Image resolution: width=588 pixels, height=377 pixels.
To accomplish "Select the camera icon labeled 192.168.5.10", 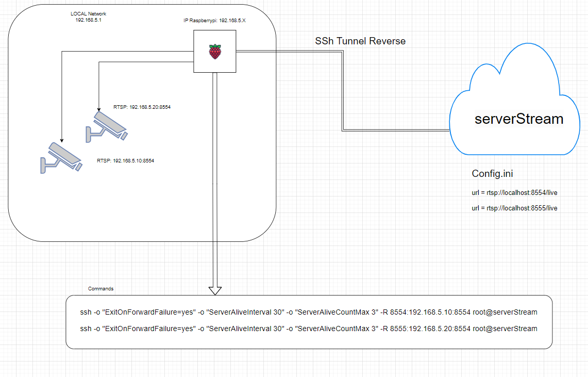I will (x=60, y=157).
